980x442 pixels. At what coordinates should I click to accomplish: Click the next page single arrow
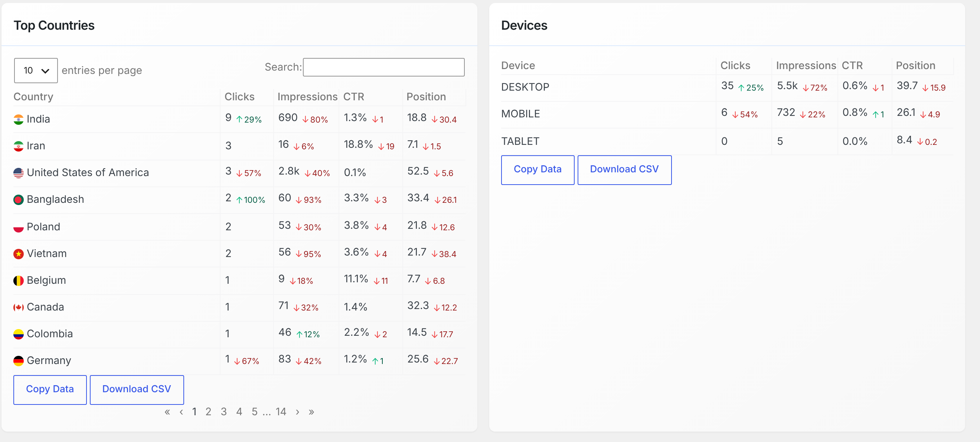click(297, 412)
